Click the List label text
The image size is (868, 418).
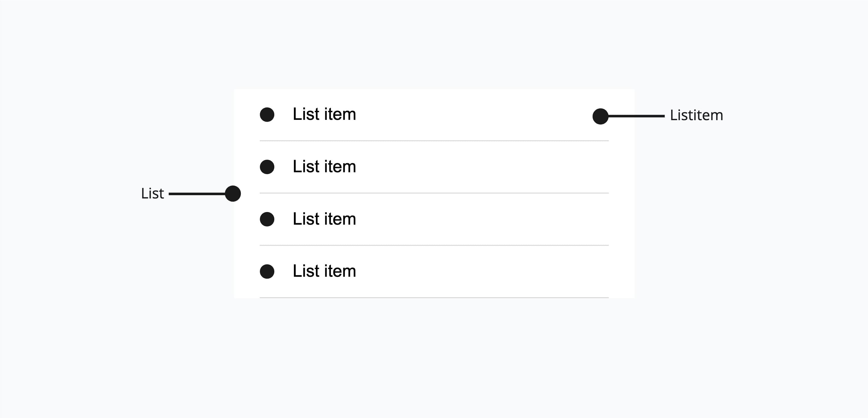pyautogui.click(x=153, y=193)
